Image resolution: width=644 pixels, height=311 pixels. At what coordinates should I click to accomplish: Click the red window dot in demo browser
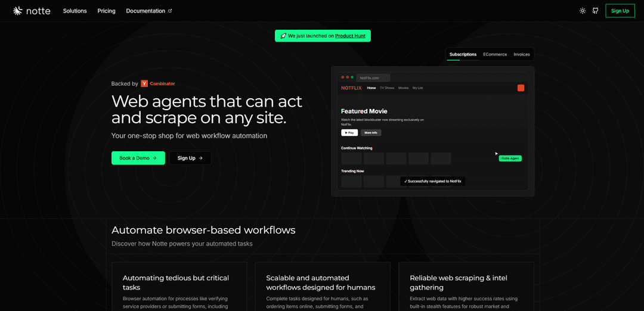point(342,77)
